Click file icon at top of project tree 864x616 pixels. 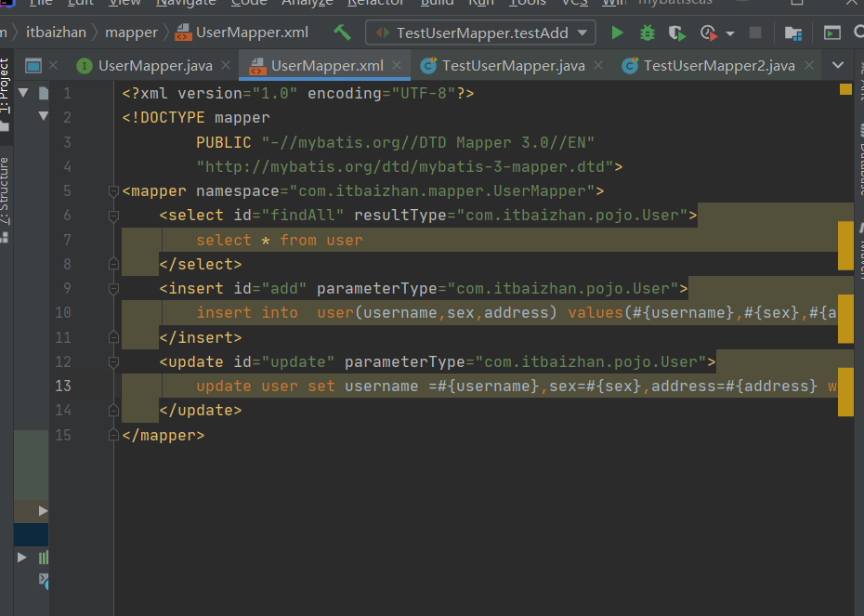[44, 93]
